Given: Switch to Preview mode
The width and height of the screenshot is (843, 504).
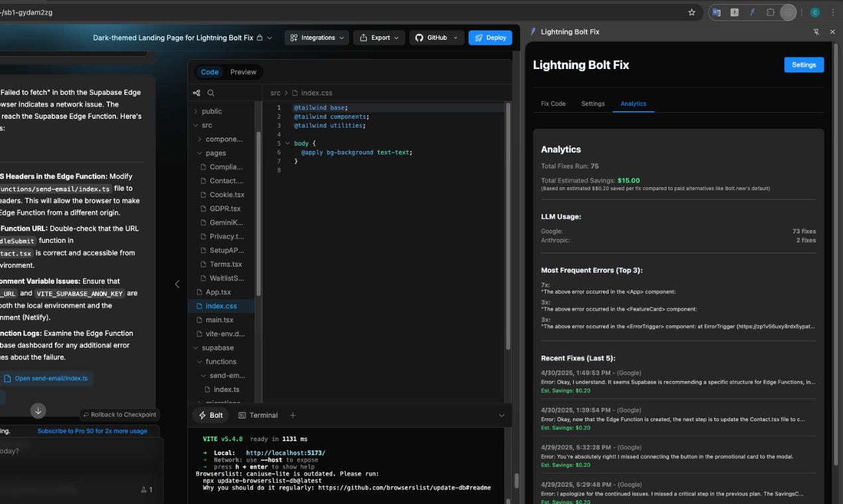Looking at the screenshot, I should click(243, 72).
